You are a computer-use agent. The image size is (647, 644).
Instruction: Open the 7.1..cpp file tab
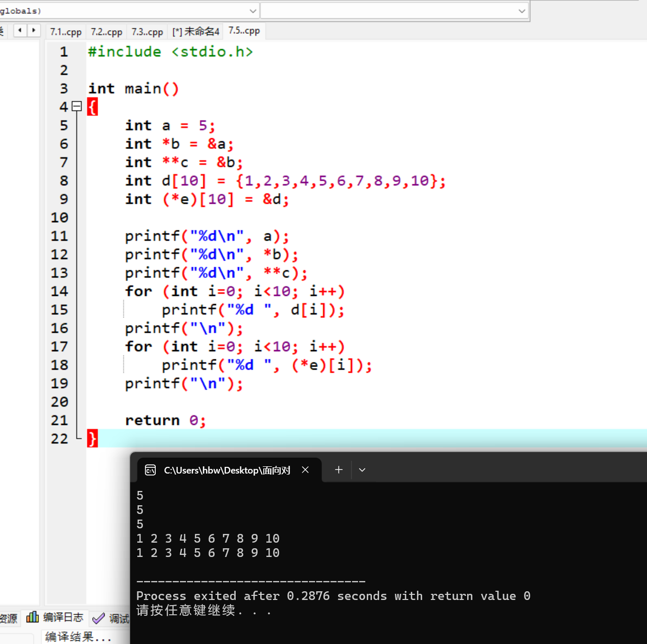click(x=66, y=32)
